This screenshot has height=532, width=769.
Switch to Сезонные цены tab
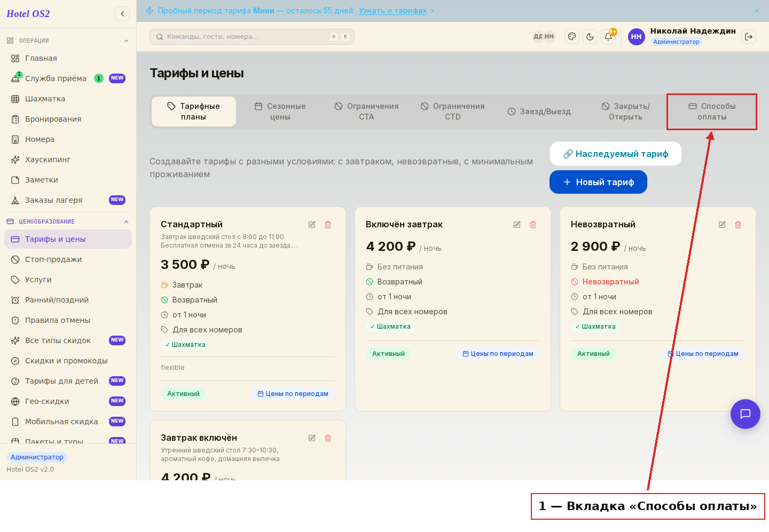[280, 112]
